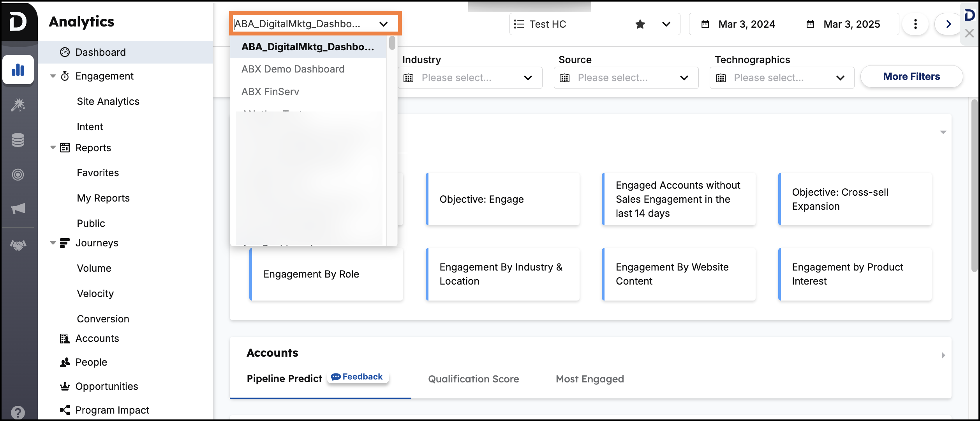Open Volume under Journeys

(94, 268)
